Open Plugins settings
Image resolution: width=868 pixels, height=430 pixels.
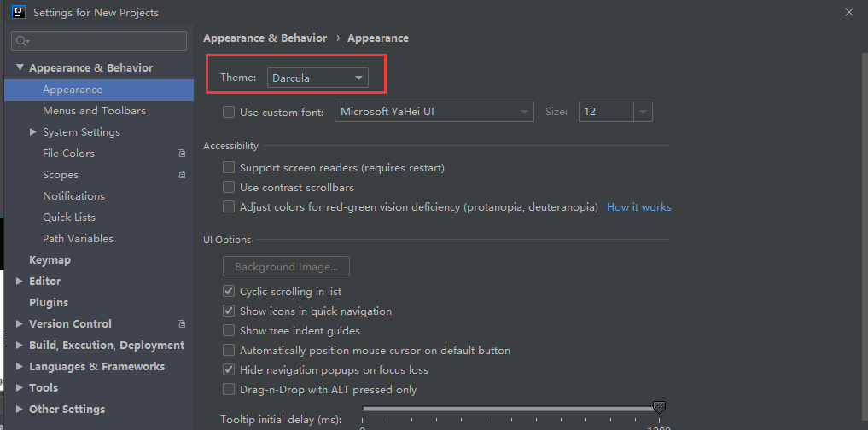[x=49, y=303]
